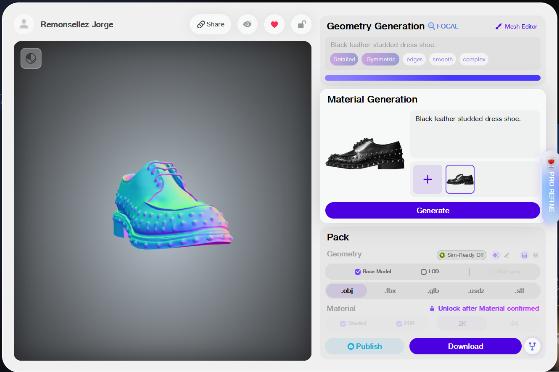This screenshot has height=372, width=559.
Task: Click the heart favorite icon
Action: click(x=274, y=25)
